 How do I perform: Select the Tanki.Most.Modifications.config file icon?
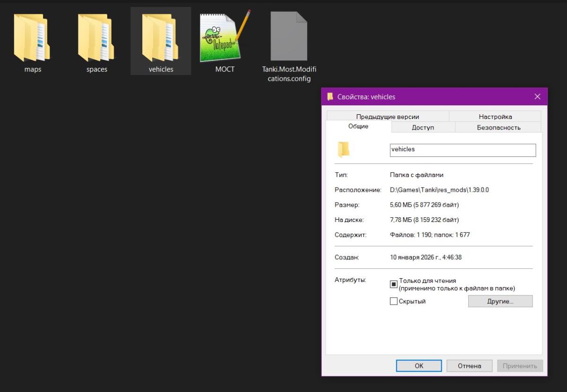click(x=289, y=36)
